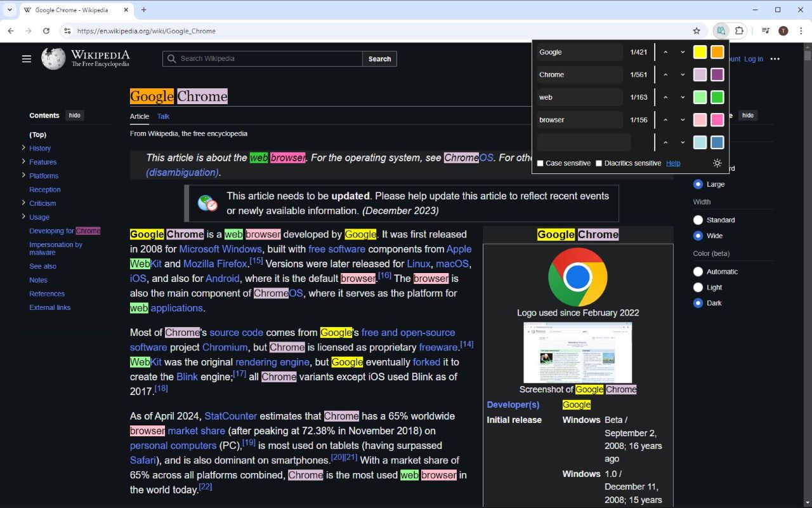The image size is (812, 508).
Task: Open the media playback control icon
Action: click(x=766, y=30)
